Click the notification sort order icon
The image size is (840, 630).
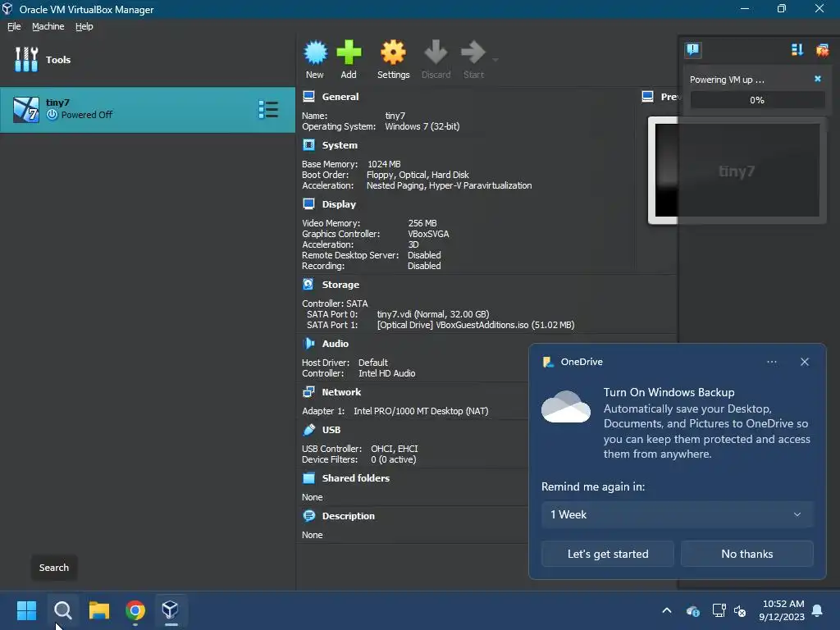point(797,50)
